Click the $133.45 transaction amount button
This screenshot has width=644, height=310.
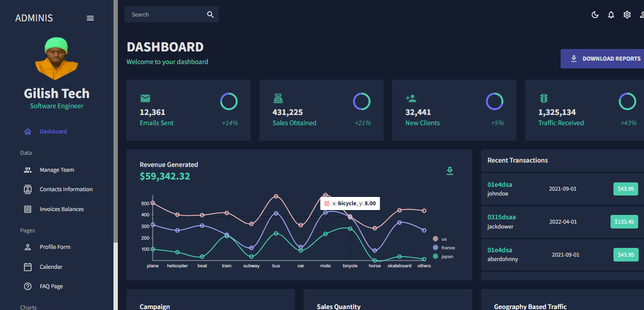click(624, 222)
